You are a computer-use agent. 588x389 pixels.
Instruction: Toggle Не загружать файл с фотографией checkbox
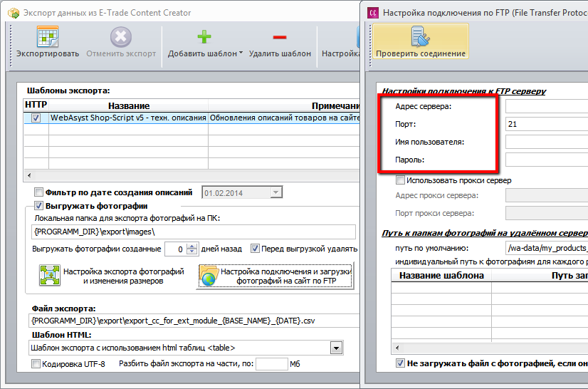(401, 363)
